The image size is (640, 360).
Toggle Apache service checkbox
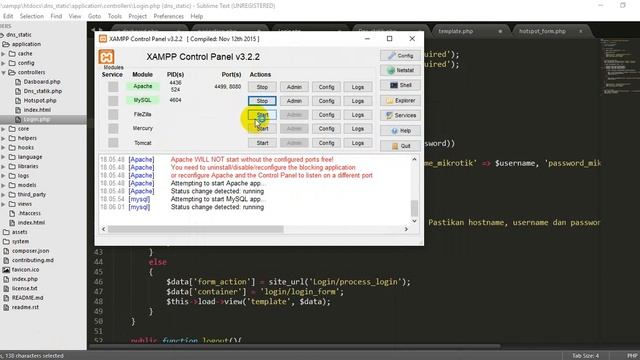point(113,87)
